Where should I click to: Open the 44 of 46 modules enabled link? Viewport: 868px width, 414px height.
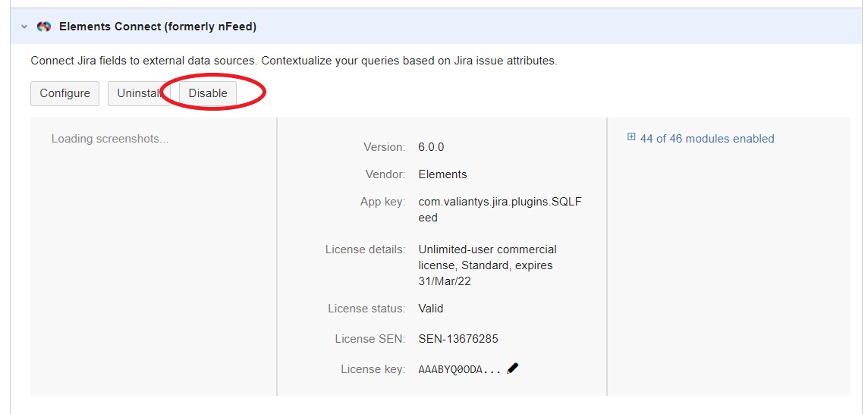707,139
